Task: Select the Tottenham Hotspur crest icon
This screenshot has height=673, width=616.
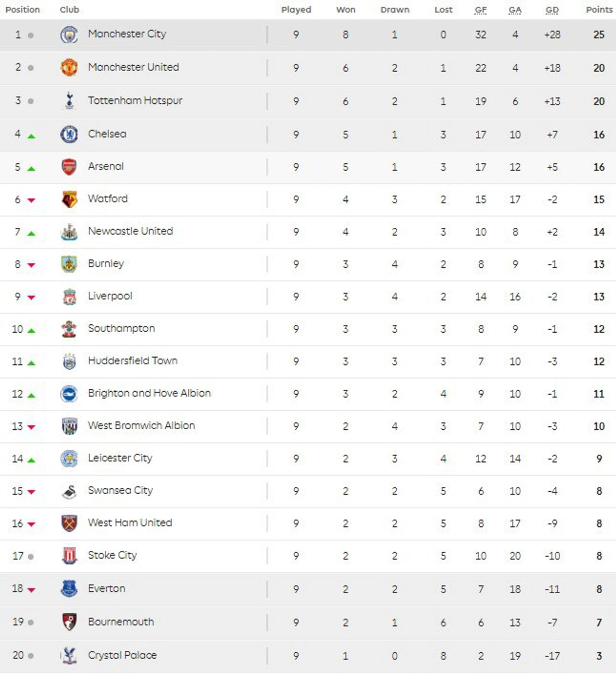Action: pos(69,101)
